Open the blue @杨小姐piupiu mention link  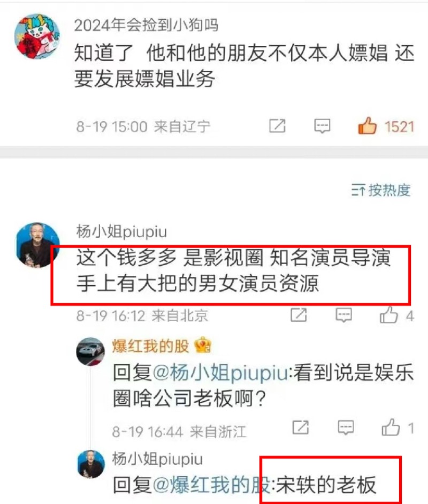[x=220, y=373]
